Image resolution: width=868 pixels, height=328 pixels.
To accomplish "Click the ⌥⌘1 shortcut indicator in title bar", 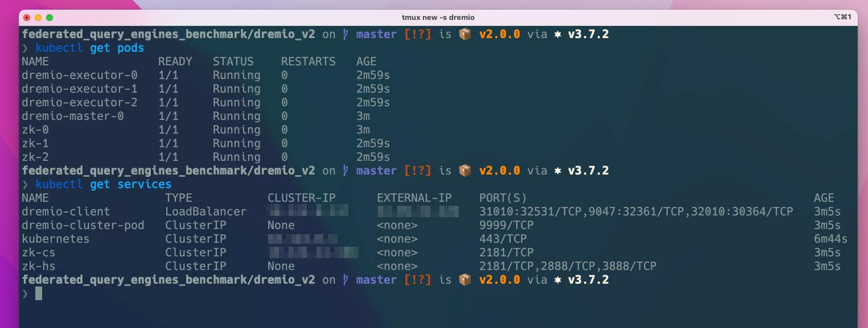I will click(842, 17).
